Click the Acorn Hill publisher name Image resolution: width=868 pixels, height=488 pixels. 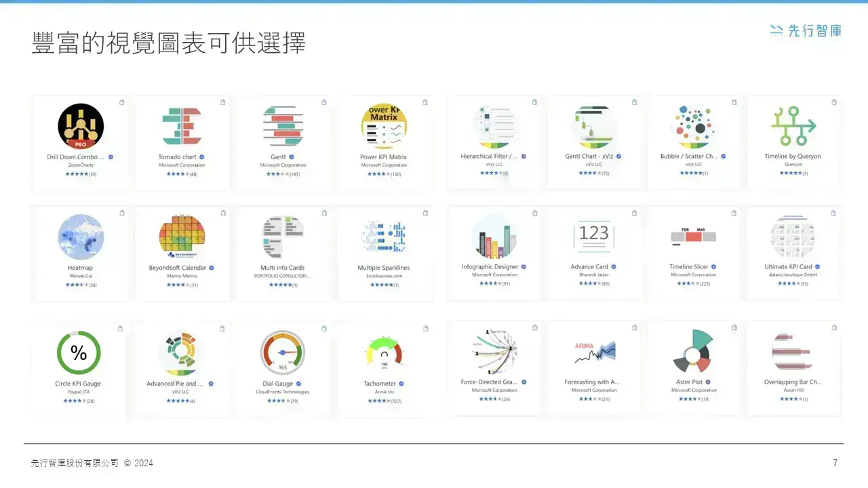(x=792, y=390)
